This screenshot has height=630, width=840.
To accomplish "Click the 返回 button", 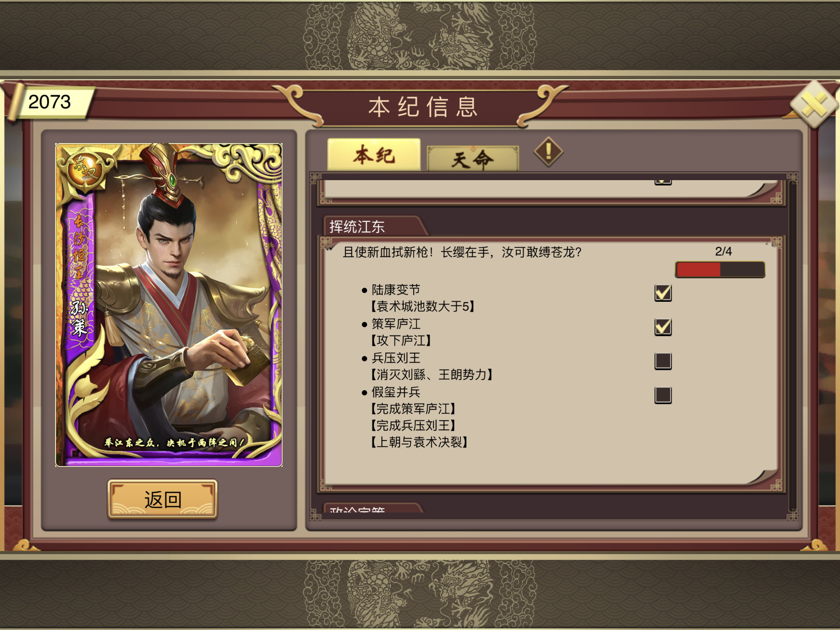I will point(162,499).
